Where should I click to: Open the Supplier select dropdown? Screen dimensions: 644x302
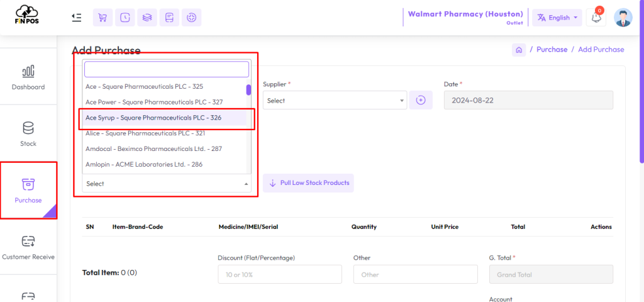tap(335, 100)
